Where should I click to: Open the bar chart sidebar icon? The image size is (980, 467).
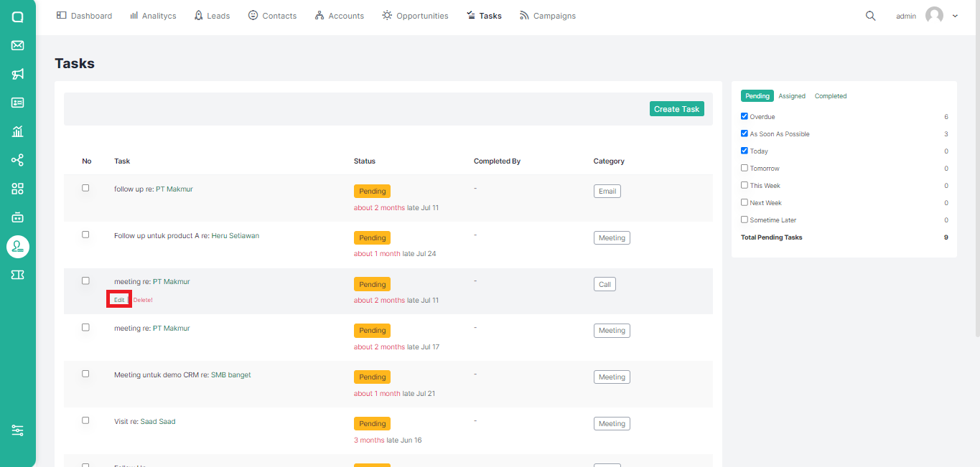click(18, 131)
